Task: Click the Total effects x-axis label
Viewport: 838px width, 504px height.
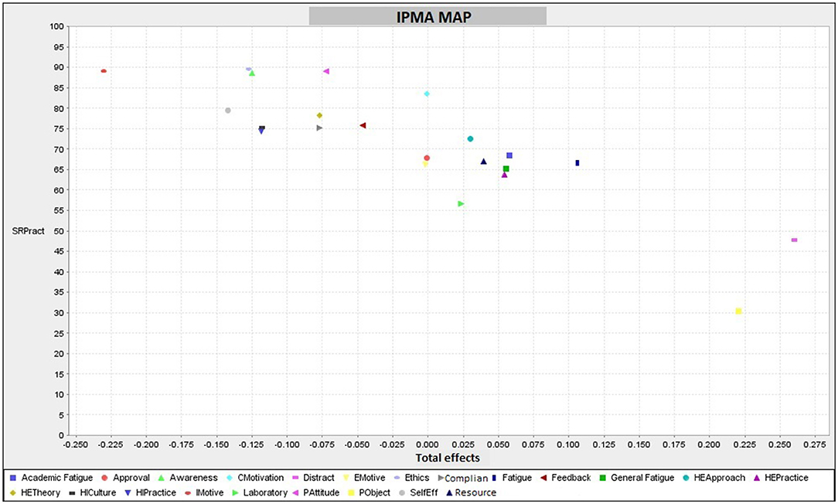Action: coord(448,458)
